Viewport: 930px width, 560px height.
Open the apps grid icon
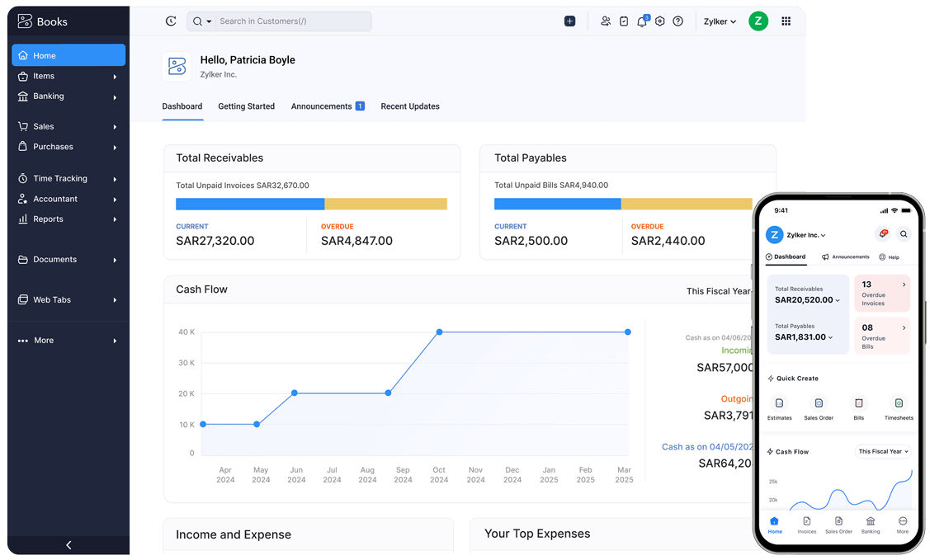[786, 21]
